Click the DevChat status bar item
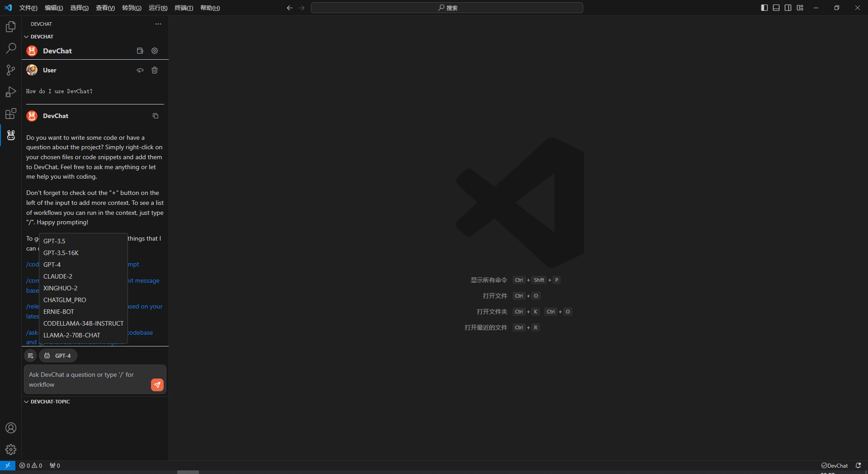Screen dimensions: 868x474 835,465
